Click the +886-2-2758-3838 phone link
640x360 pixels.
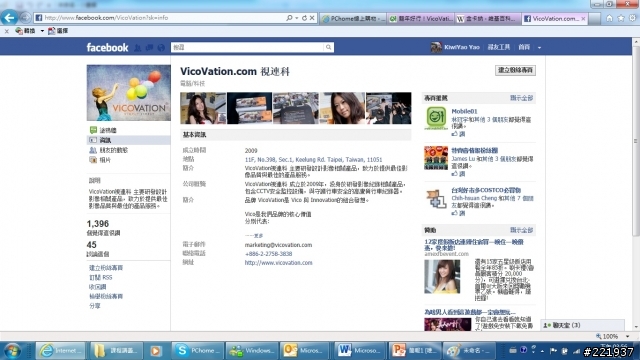(x=268, y=254)
